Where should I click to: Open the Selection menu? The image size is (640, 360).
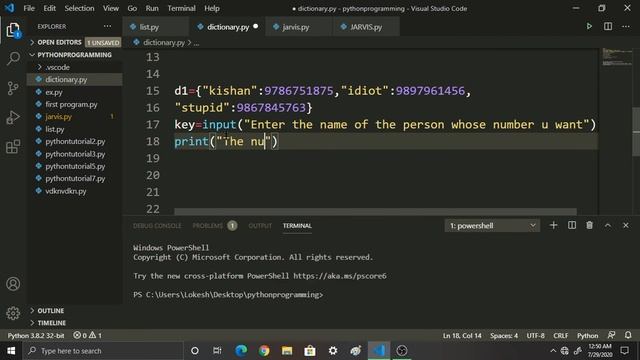coord(79,8)
